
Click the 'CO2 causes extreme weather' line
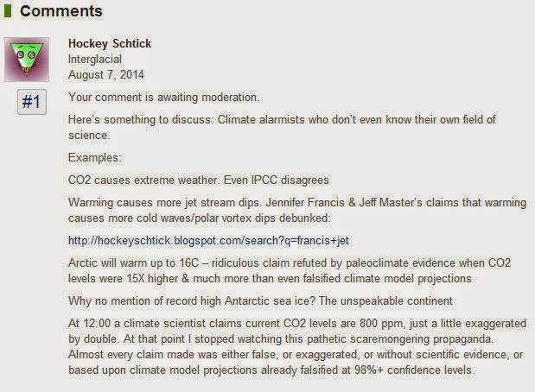(199, 180)
